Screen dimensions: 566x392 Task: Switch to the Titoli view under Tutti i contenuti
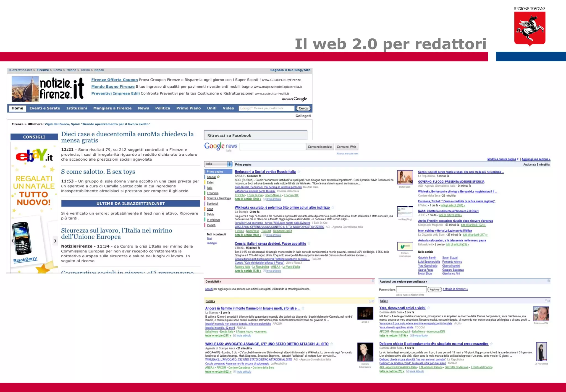209,239
